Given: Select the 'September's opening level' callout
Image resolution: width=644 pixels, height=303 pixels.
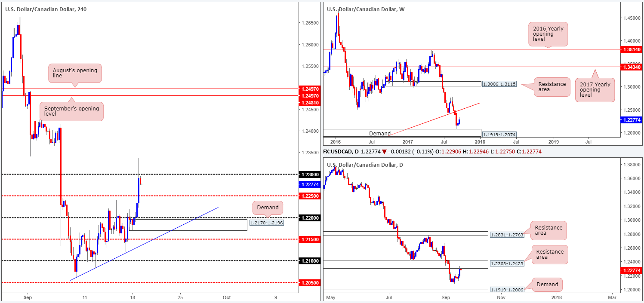Looking at the screenshot, I should (x=72, y=111).
